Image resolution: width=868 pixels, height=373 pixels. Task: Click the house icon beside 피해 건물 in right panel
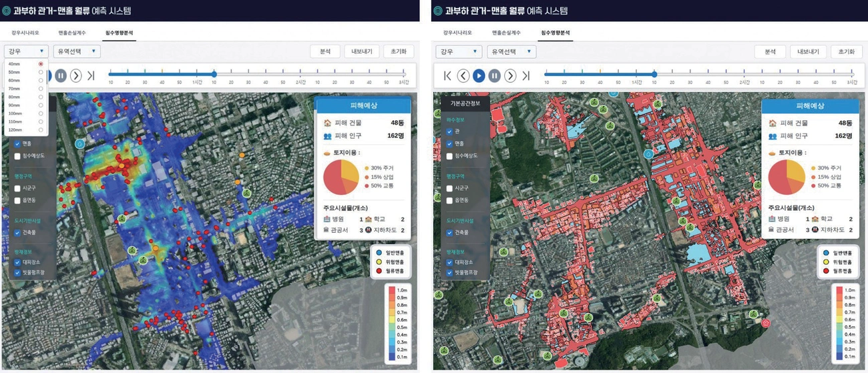point(773,123)
